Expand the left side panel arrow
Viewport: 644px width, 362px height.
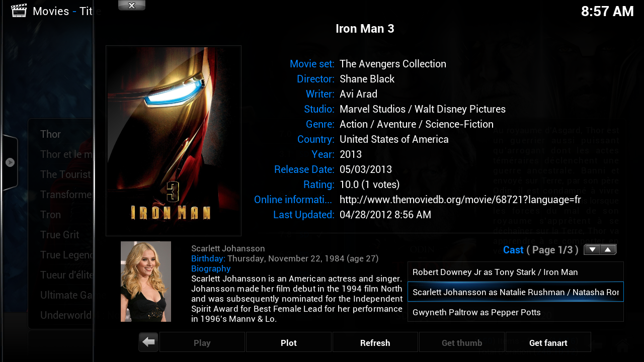pyautogui.click(x=10, y=162)
